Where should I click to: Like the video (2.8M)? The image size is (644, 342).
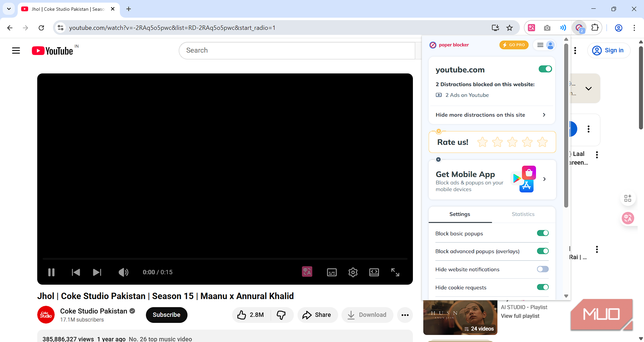point(250,315)
